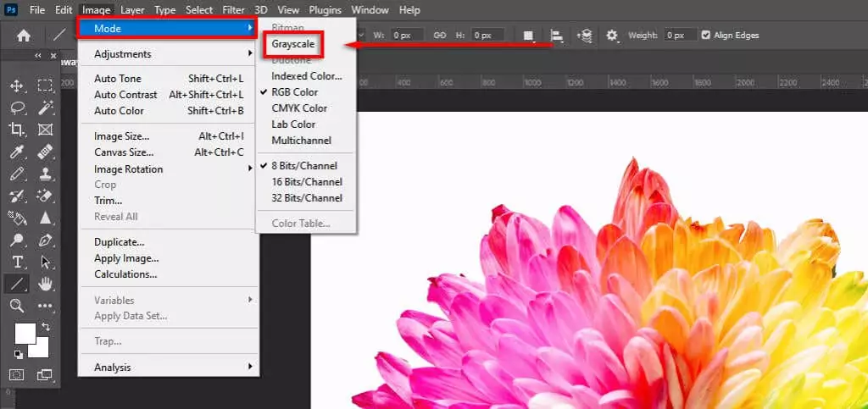Open the Filter menu

[x=233, y=10]
